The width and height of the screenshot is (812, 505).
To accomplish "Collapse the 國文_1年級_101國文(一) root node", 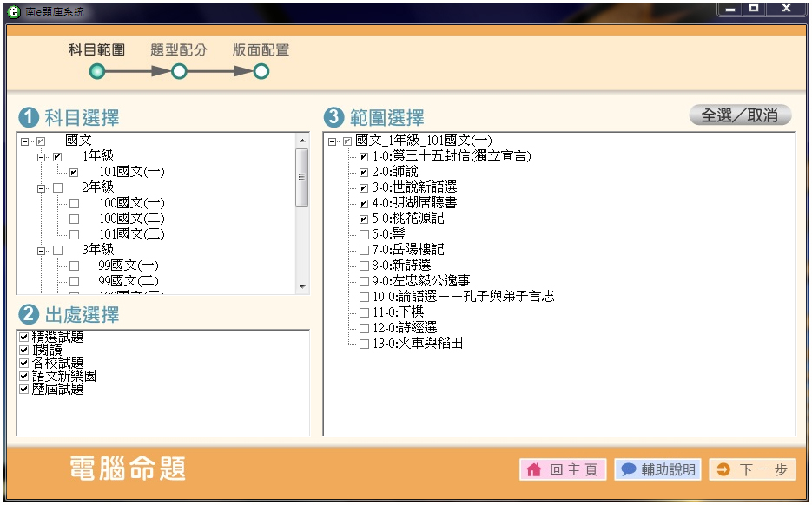I will click(x=333, y=141).
